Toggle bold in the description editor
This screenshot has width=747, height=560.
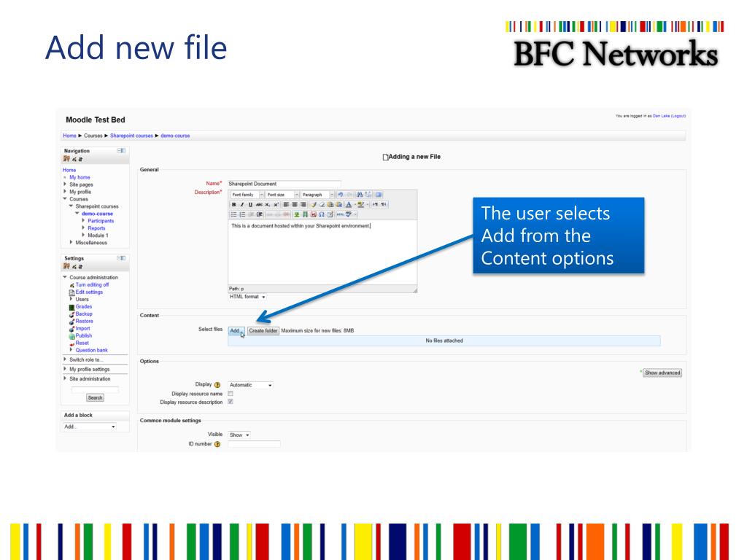(x=233, y=205)
